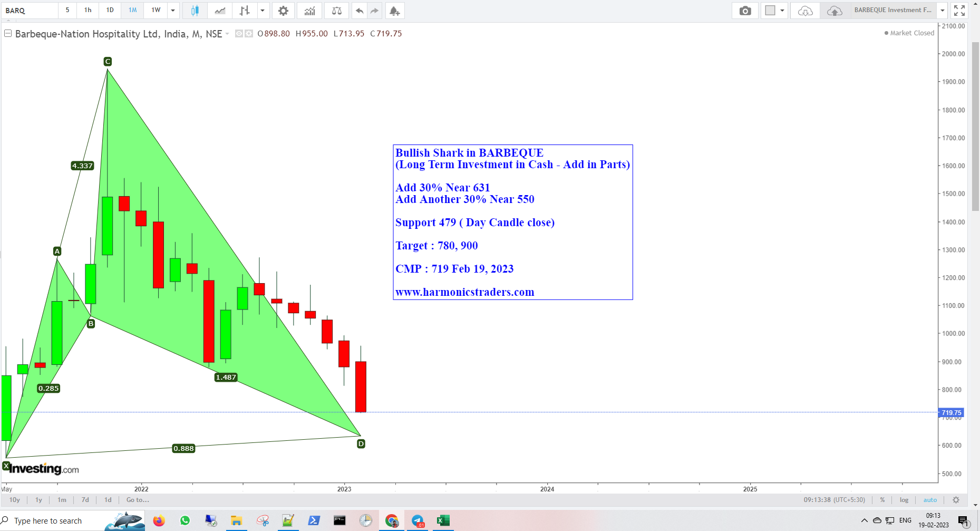The image size is (980, 531).
Task: Open the notification center icon
Action: click(964, 521)
